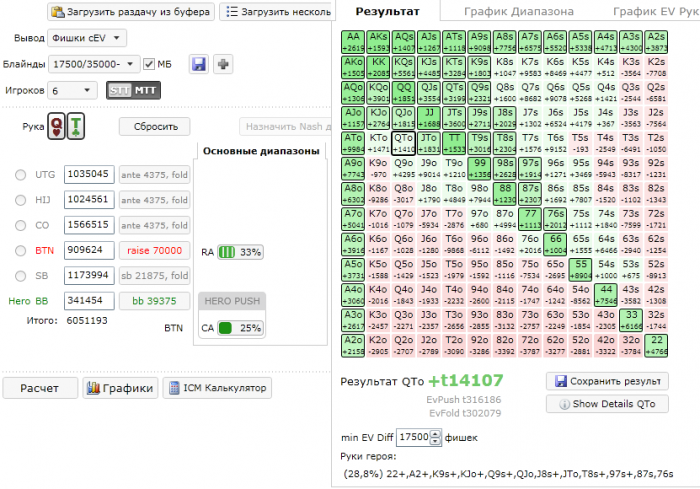
Task: Select the A2s cell in range grid
Action: point(656,42)
